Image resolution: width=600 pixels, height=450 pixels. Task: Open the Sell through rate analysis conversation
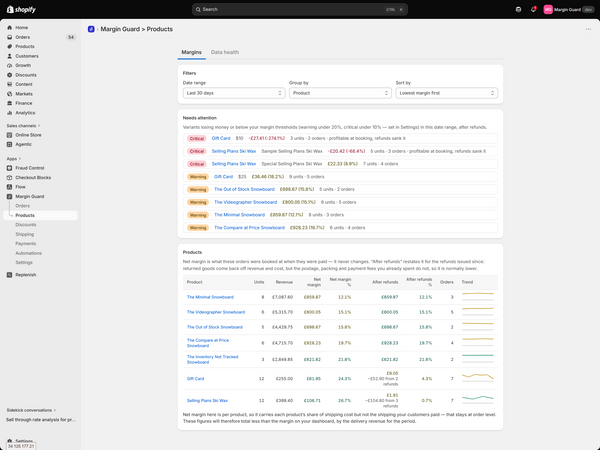click(x=41, y=420)
